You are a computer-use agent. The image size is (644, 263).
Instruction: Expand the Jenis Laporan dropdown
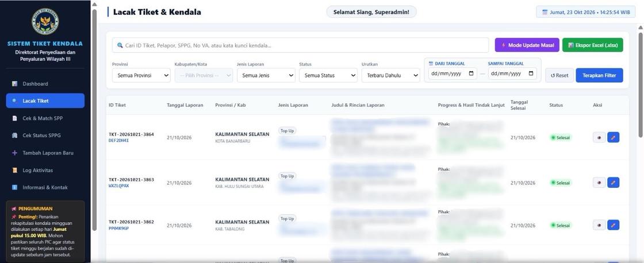point(266,75)
